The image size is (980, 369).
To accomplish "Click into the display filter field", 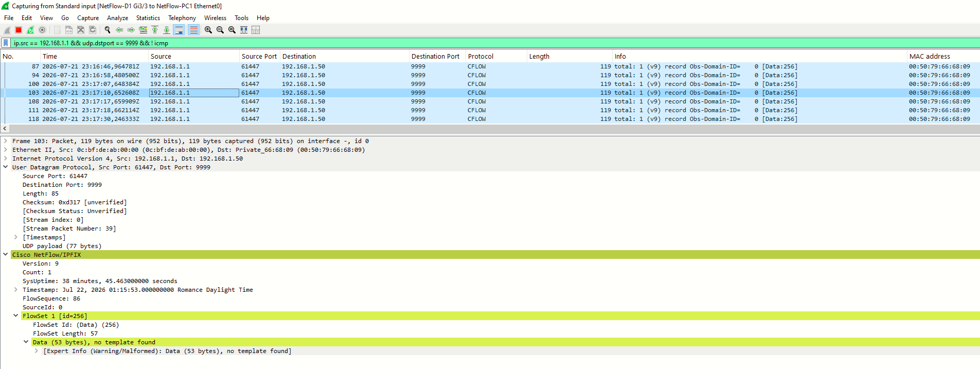I will click(494, 43).
